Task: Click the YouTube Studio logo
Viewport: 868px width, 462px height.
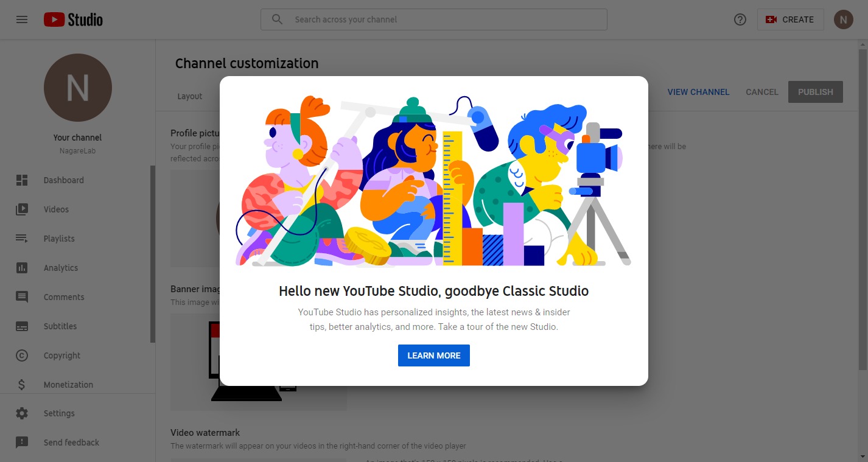Action: [x=73, y=19]
